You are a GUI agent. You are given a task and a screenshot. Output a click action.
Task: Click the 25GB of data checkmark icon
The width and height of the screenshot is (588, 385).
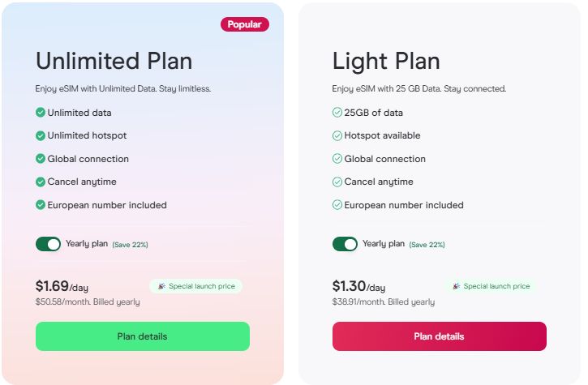(337, 113)
